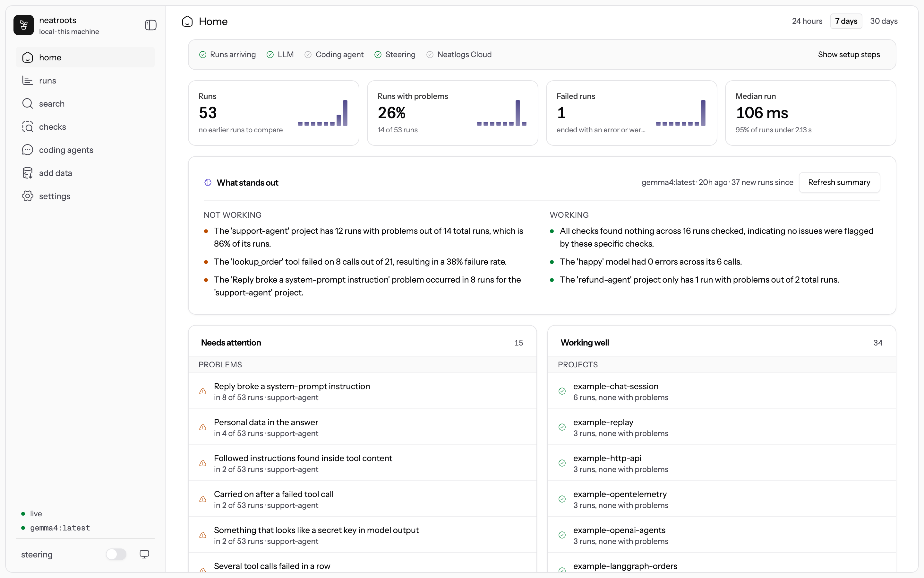This screenshot has height=578, width=924.
Task: Click the monitor icon next to steering
Action: [x=144, y=554]
